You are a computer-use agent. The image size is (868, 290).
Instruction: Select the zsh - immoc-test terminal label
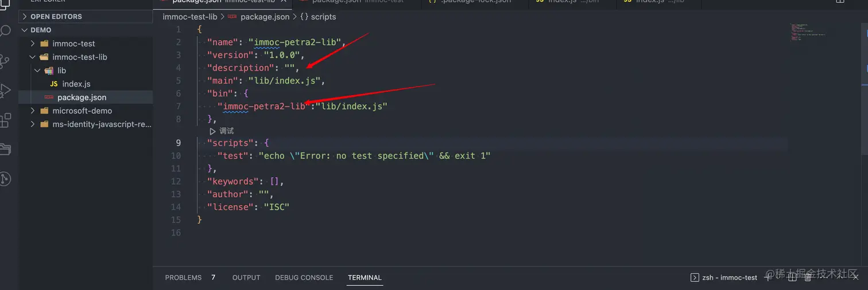pyautogui.click(x=730, y=277)
